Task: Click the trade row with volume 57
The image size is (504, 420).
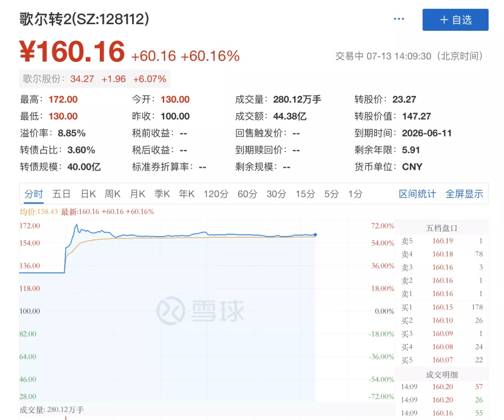Action: pos(442,387)
